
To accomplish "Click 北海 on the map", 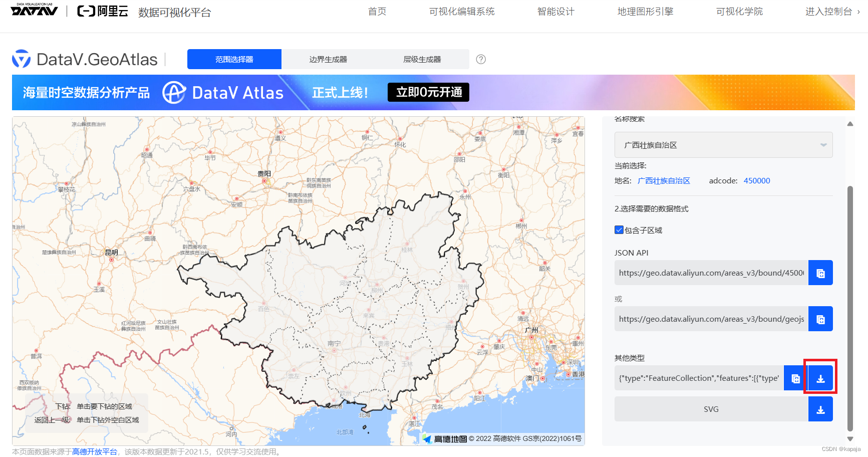I will tap(364, 415).
